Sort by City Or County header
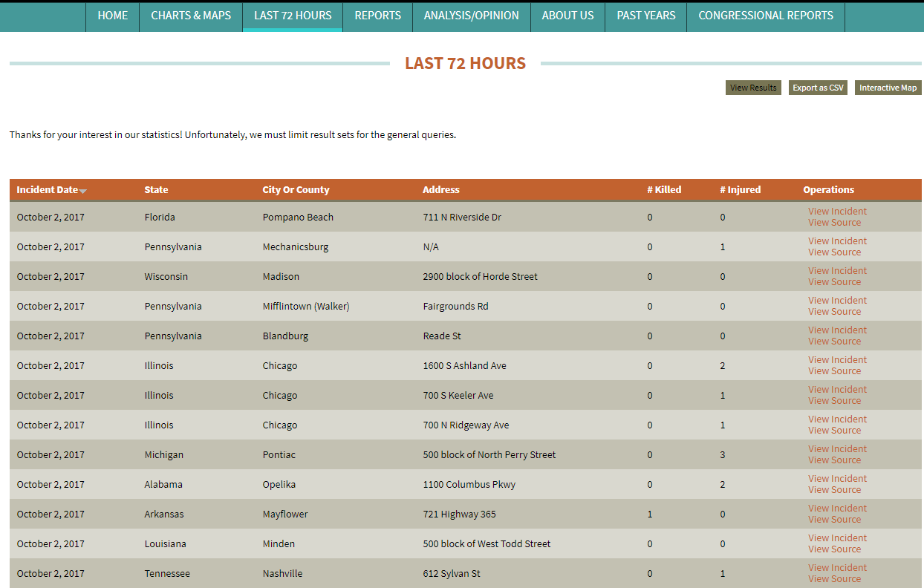 [296, 190]
